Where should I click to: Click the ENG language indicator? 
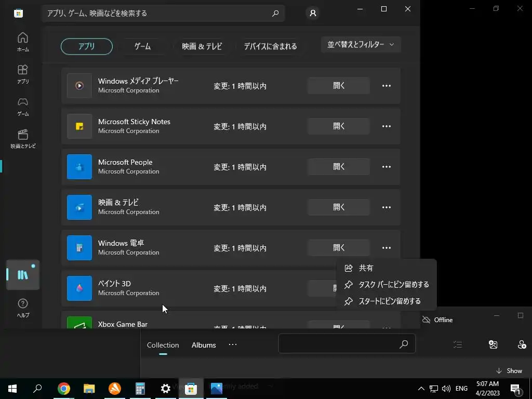click(461, 389)
